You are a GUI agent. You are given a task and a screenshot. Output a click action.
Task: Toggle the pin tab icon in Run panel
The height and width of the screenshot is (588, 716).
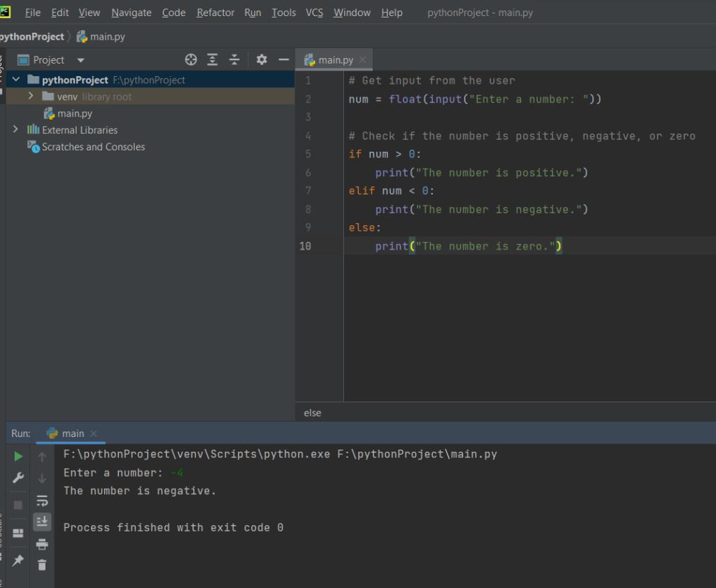tap(18, 561)
